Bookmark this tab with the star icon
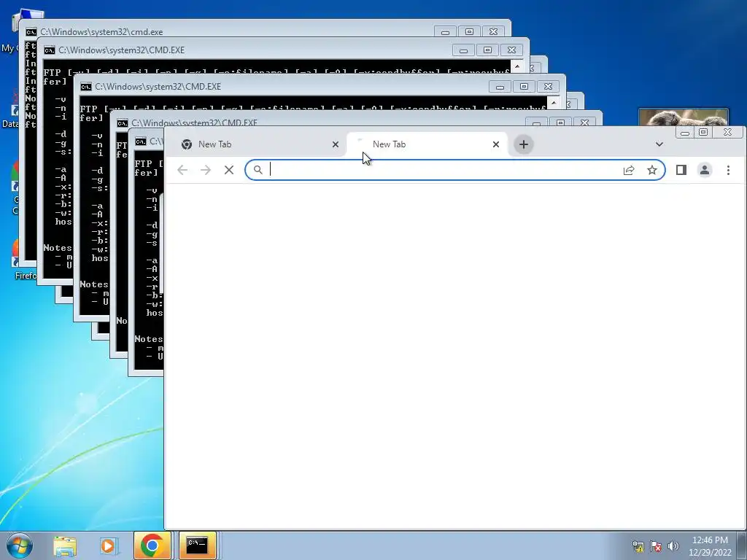 [652, 170]
